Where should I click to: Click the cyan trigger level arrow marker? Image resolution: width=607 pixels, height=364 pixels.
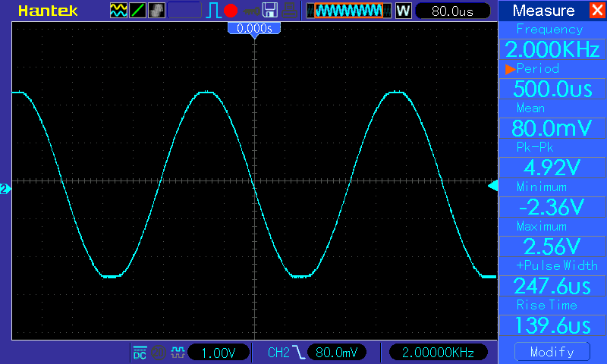point(492,186)
